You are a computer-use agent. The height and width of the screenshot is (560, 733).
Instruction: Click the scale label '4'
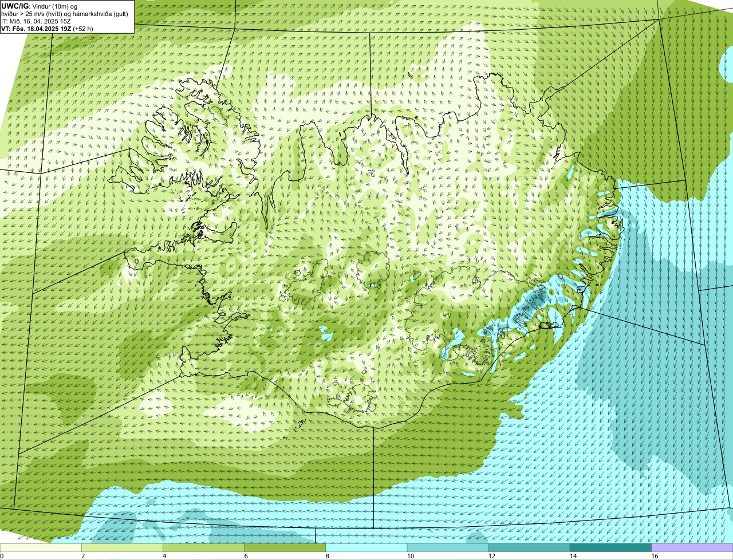164,556
